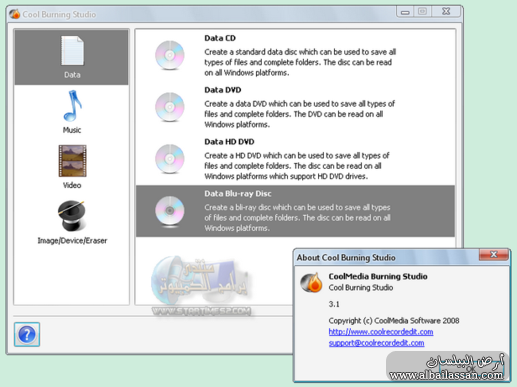Minimize the Cool Burning Studio window
The image size is (517, 387).
(405, 12)
